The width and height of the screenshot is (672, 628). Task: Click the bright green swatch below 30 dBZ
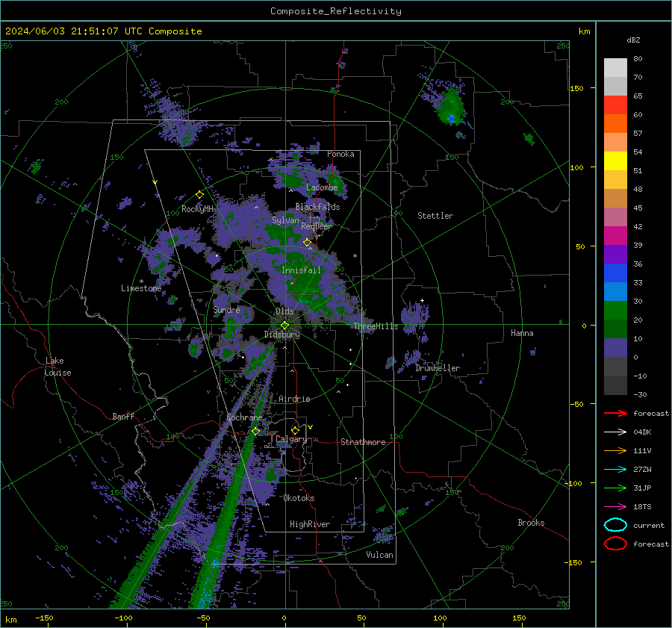[615, 311]
